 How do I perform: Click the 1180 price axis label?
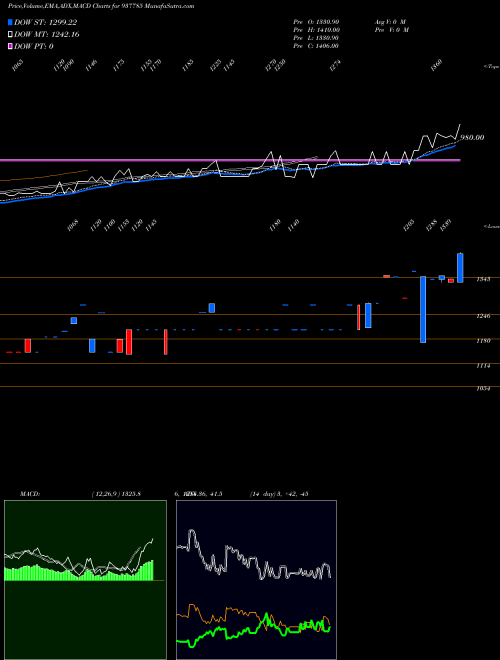[x=483, y=341]
